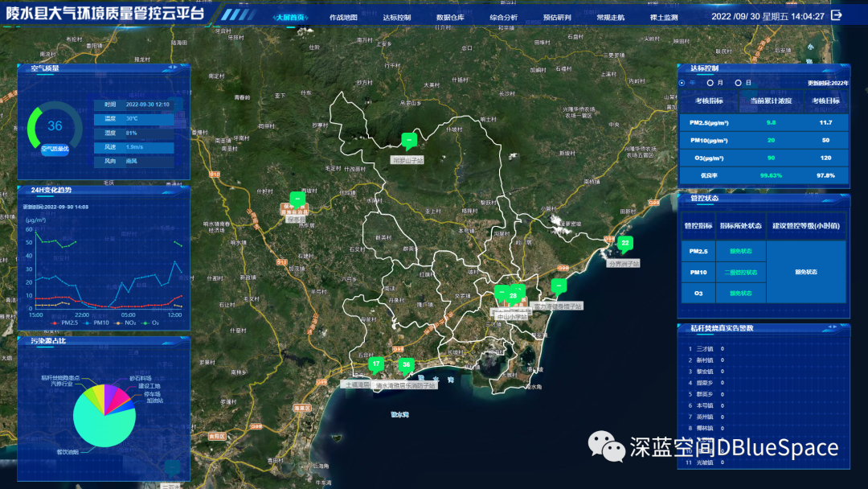This screenshot has height=489, width=868.
Task: Click the 加油站 pie label
Action: tap(155, 401)
